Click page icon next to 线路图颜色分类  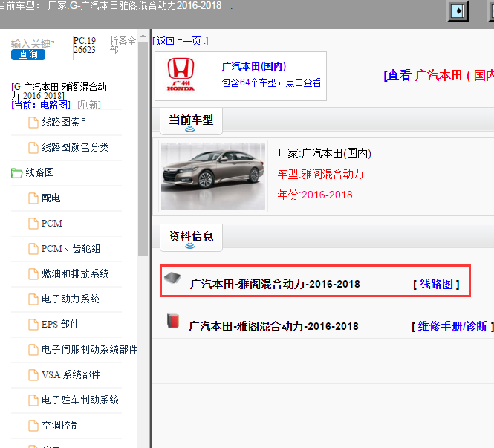pos(33,148)
